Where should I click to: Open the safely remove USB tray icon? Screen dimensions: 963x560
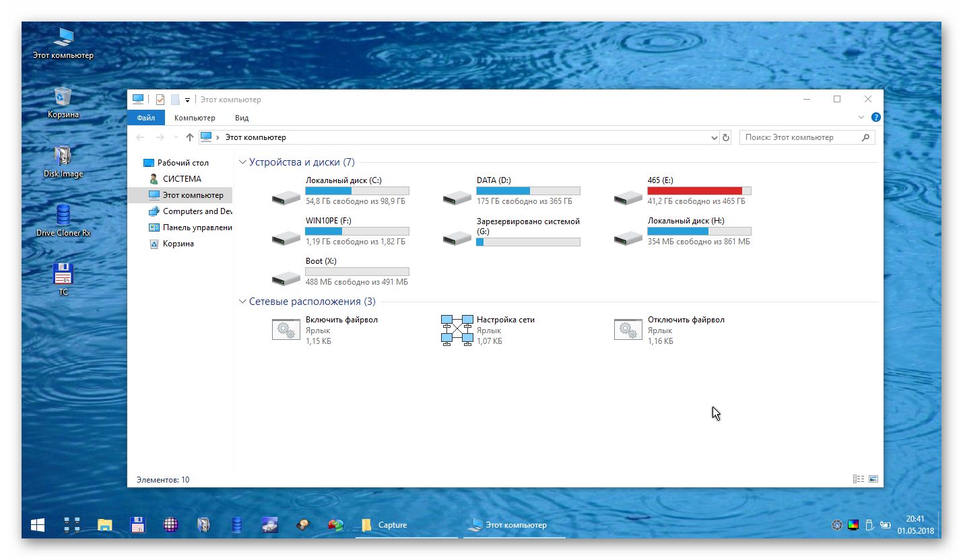click(869, 524)
